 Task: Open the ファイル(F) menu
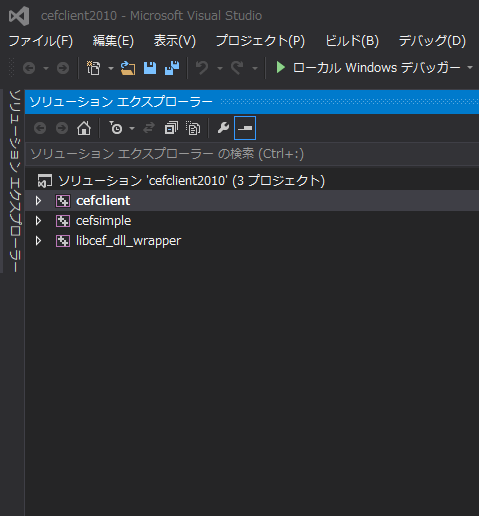coord(41,41)
